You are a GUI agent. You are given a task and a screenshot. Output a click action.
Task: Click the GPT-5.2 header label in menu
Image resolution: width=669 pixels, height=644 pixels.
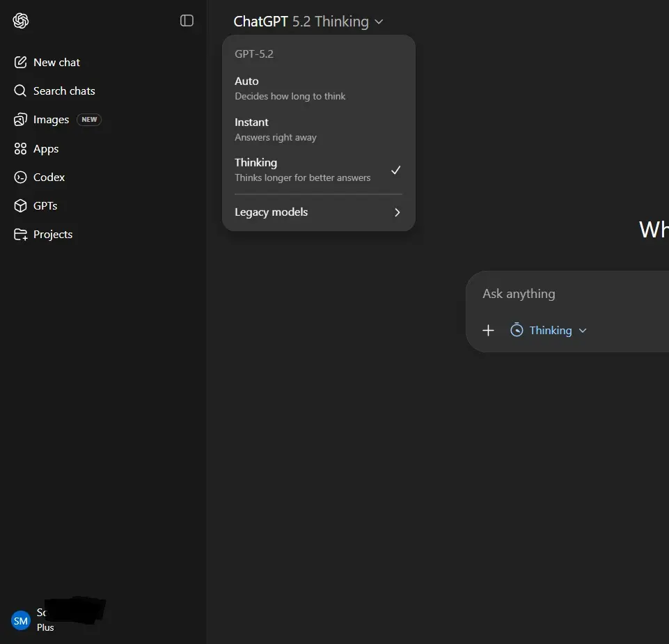[x=254, y=54]
